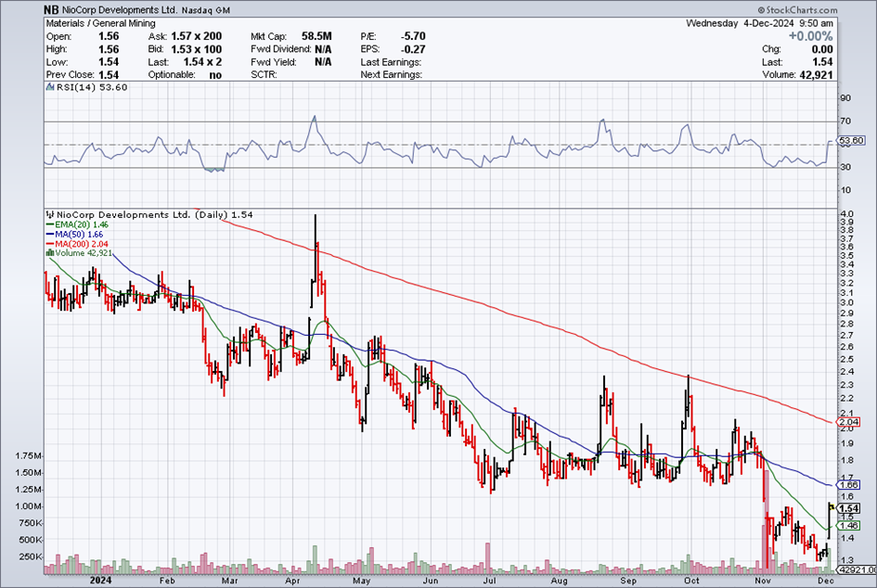Click the SCTR label
The image size is (877, 588).
[x=264, y=75]
